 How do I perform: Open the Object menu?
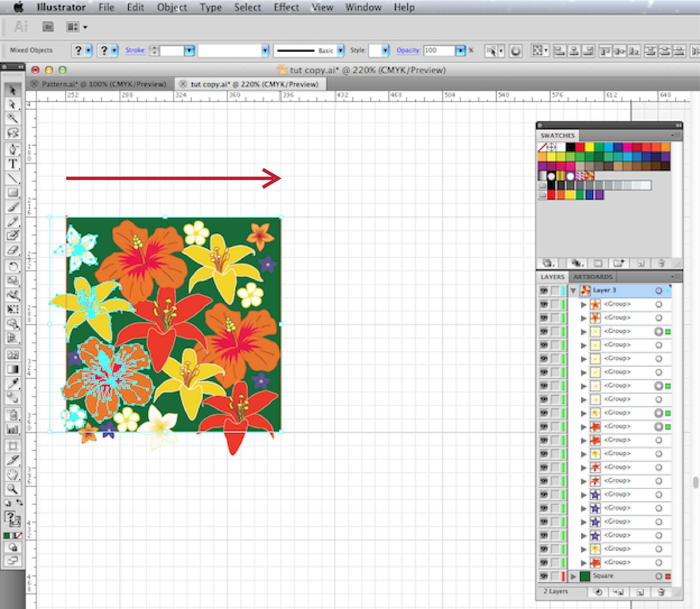tap(172, 7)
